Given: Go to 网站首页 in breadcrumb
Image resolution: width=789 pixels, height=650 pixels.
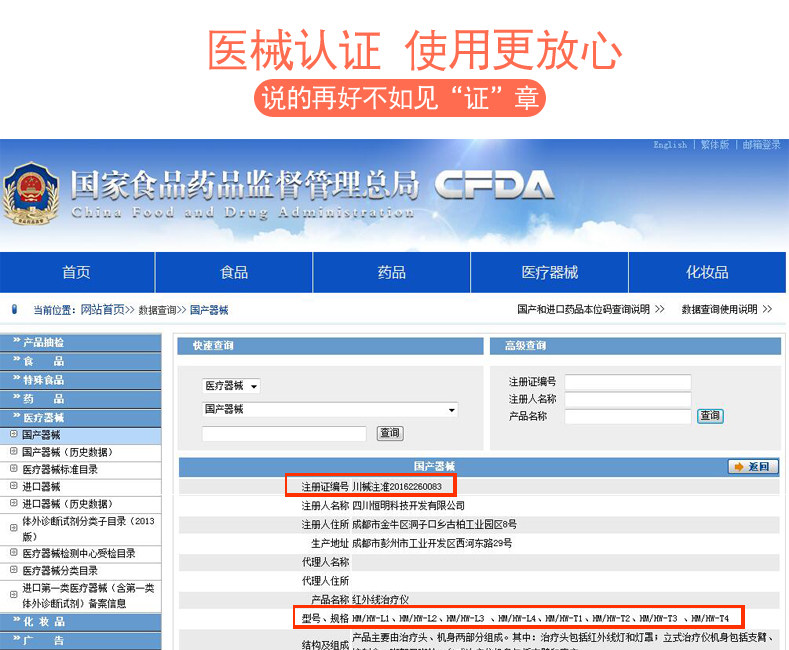Looking at the screenshot, I should tap(103, 309).
